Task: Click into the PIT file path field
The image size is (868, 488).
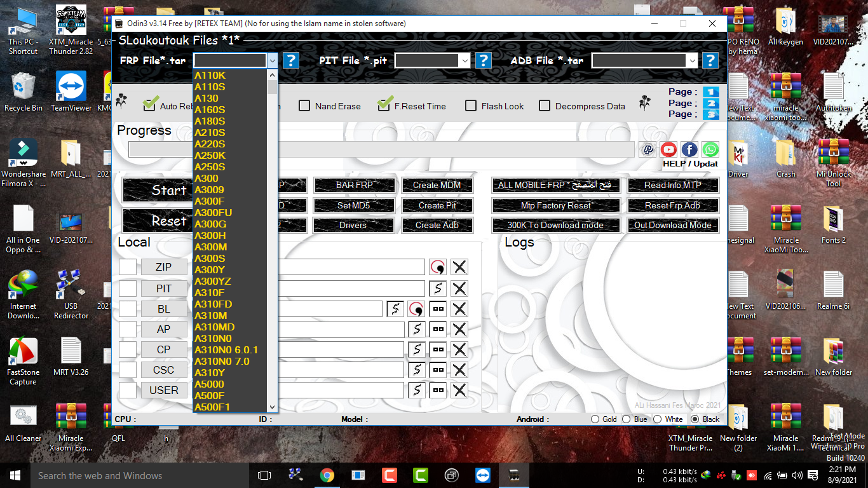Action: click(351, 288)
